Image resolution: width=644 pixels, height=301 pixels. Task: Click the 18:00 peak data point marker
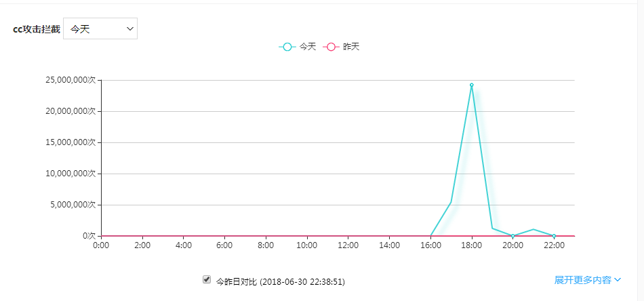pyautogui.click(x=472, y=85)
